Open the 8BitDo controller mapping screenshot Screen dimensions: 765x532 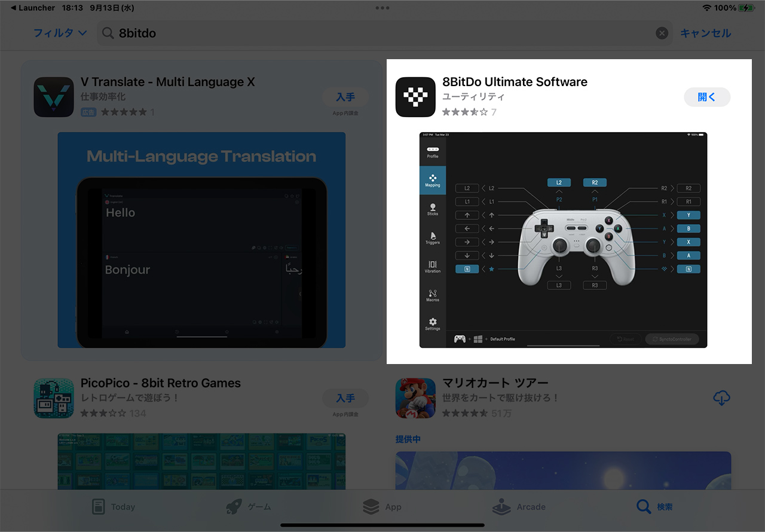point(563,240)
